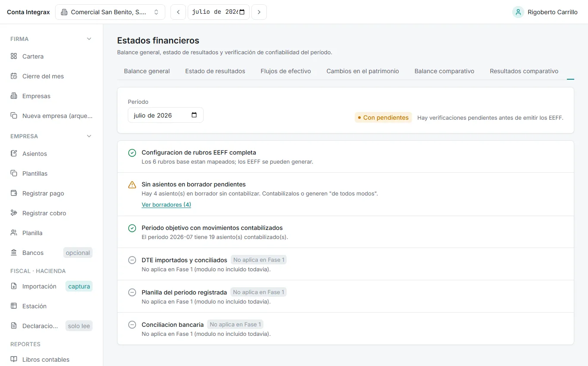Screen dimensions: 588x366
Task: Click No aplica badge on Planilla del periodo
Action: click(x=258, y=292)
